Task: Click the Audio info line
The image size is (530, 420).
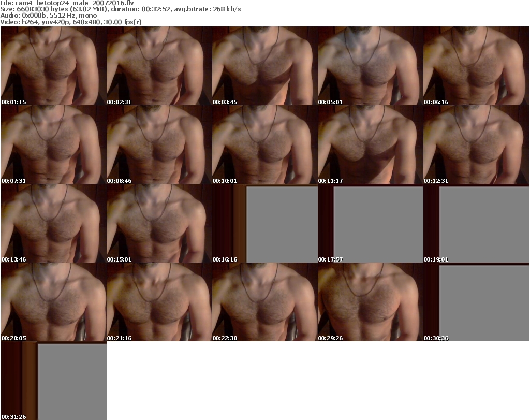Action: click(x=49, y=16)
